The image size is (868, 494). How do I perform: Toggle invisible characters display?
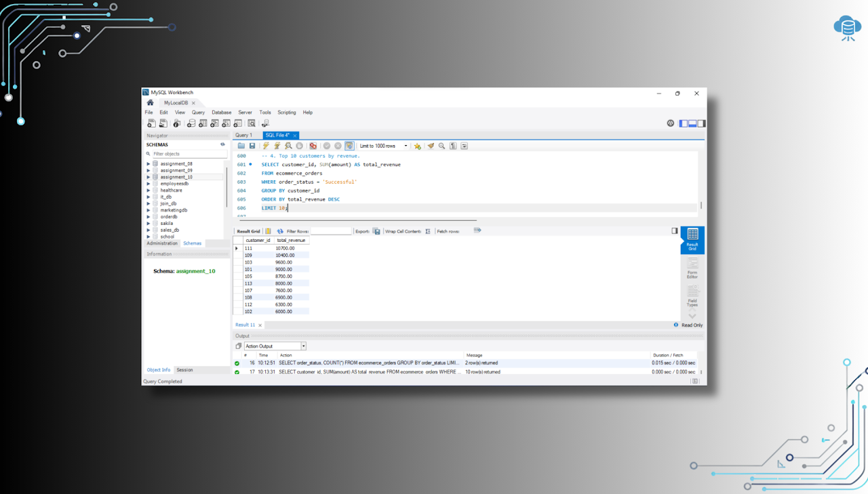tap(453, 146)
